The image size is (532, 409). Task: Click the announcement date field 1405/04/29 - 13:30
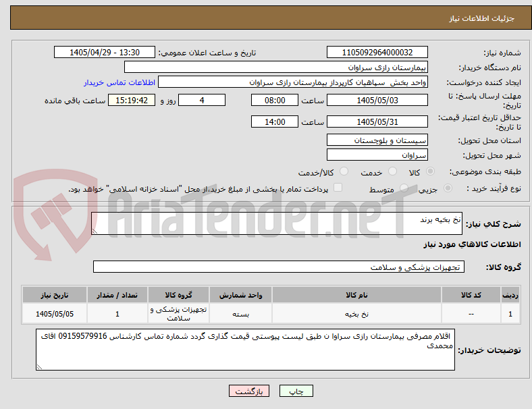pos(105,52)
